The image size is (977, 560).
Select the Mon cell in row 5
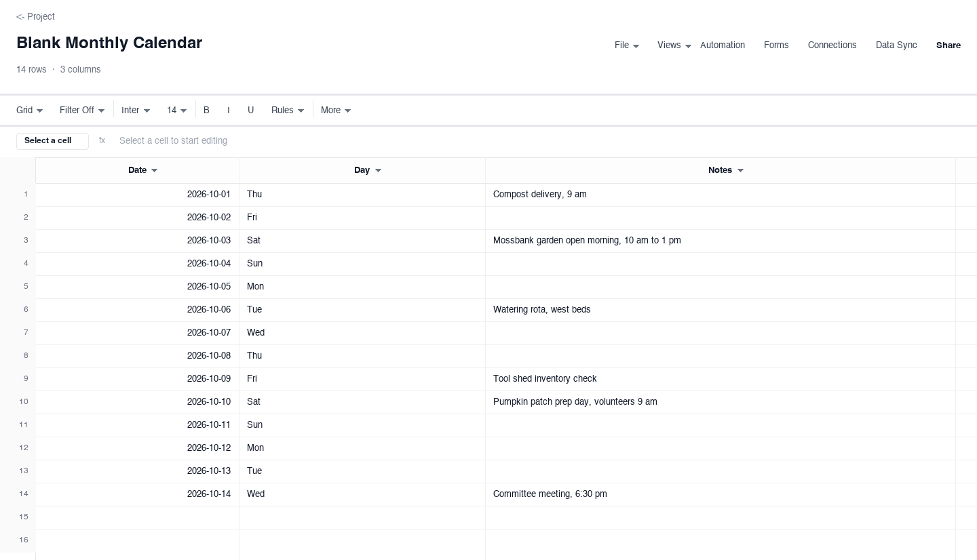[x=362, y=287]
